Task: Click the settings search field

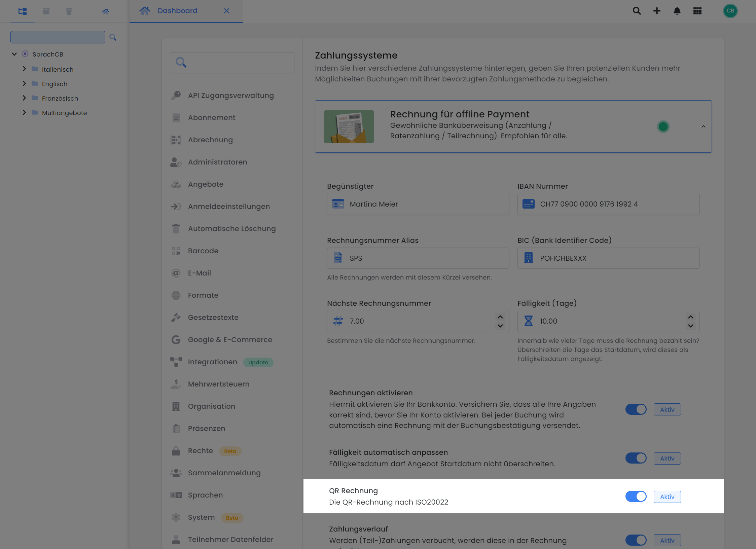Action: [232, 63]
